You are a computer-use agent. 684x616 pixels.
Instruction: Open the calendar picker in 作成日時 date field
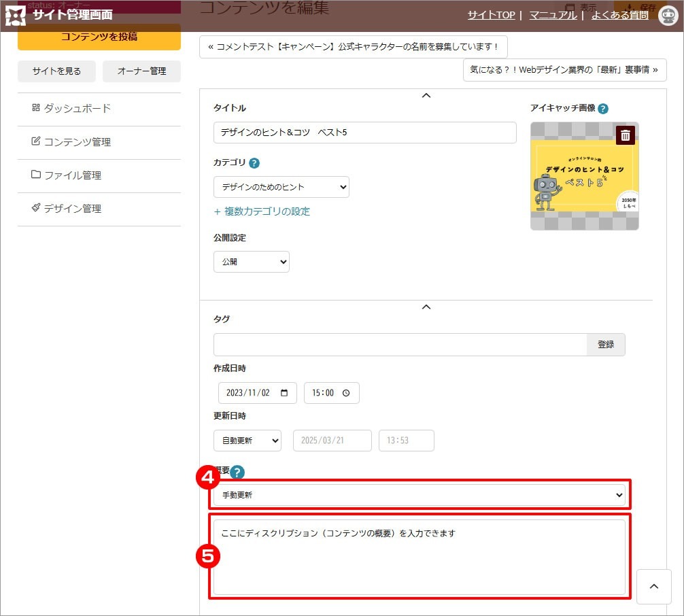pos(284,393)
